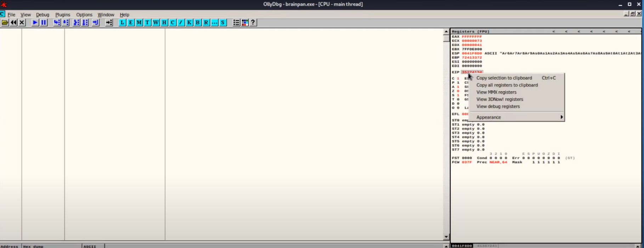The width and height of the screenshot is (644, 248).
Task: Click the Run program play icon
Action: pyautogui.click(x=35, y=23)
